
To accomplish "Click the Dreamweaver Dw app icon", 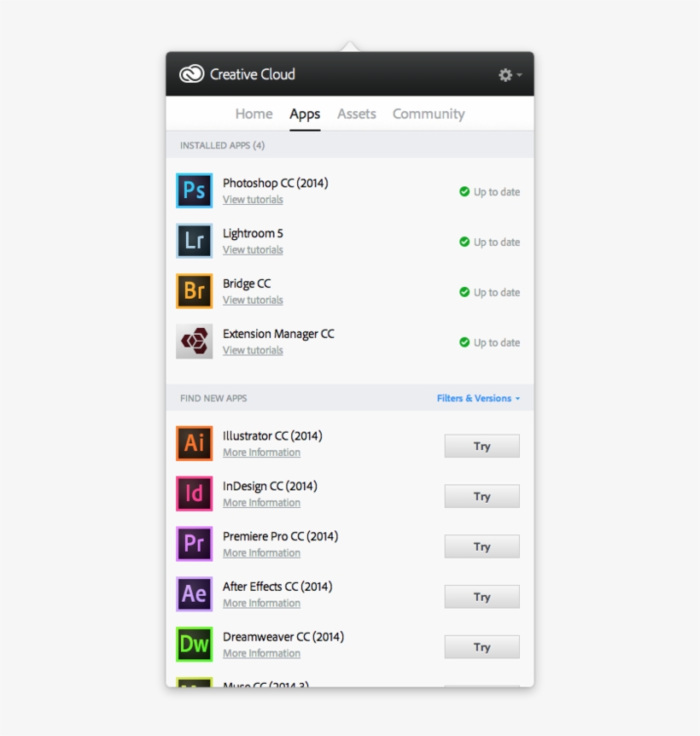I will [x=195, y=644].
